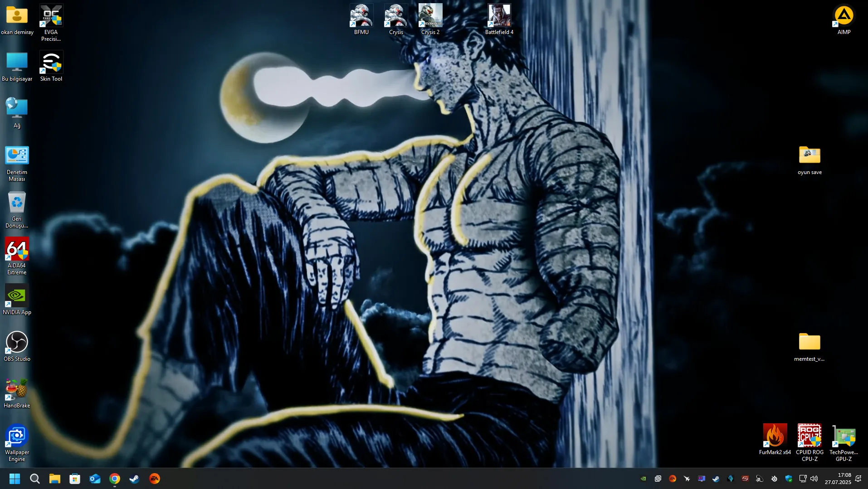Click Wallpaper Engine tray icon
Screen dimensions: 868x489
click(x=658, y=479)
